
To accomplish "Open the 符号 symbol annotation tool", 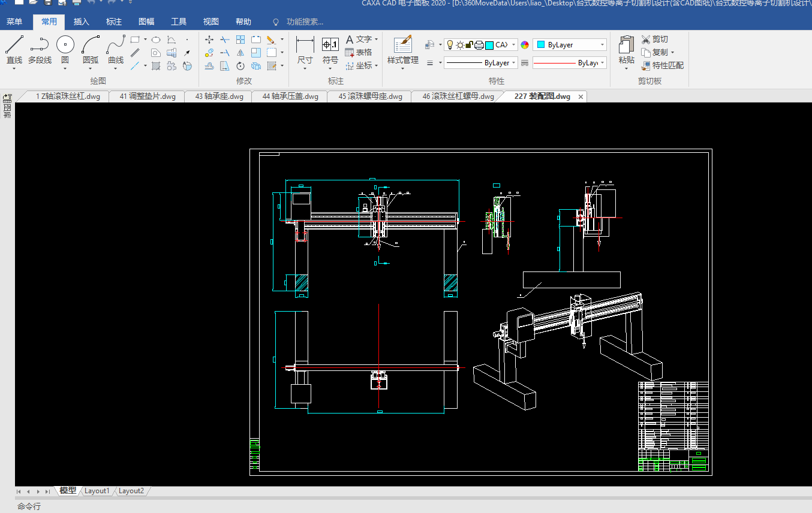I will point(330,46).
